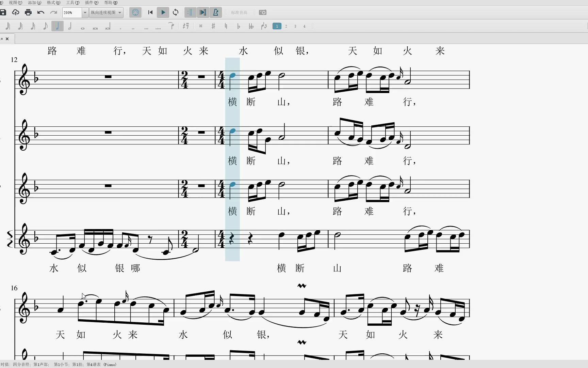588x368 pixels.
Task: Select lyric 银, under measure 17
Action: click(x=263, y=335)
